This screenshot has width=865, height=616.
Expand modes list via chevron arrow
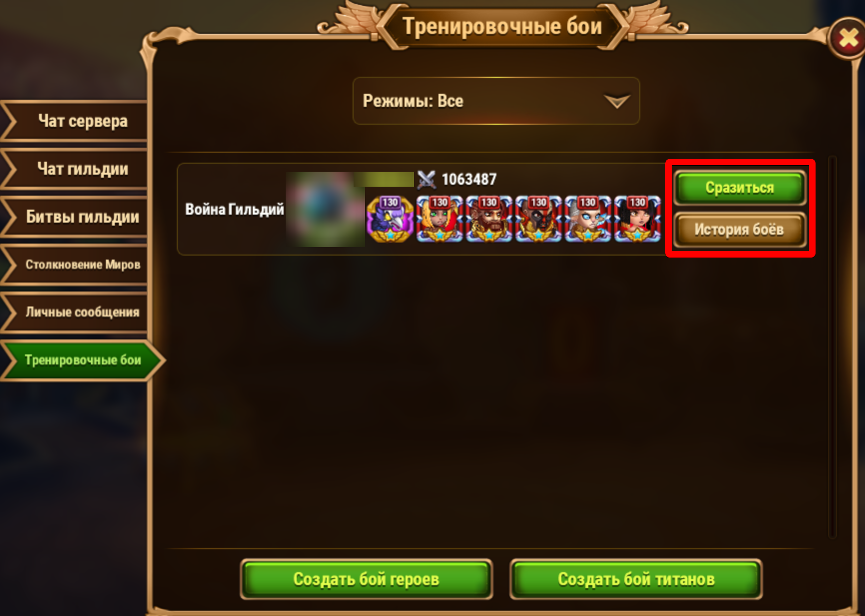point(617,101)
